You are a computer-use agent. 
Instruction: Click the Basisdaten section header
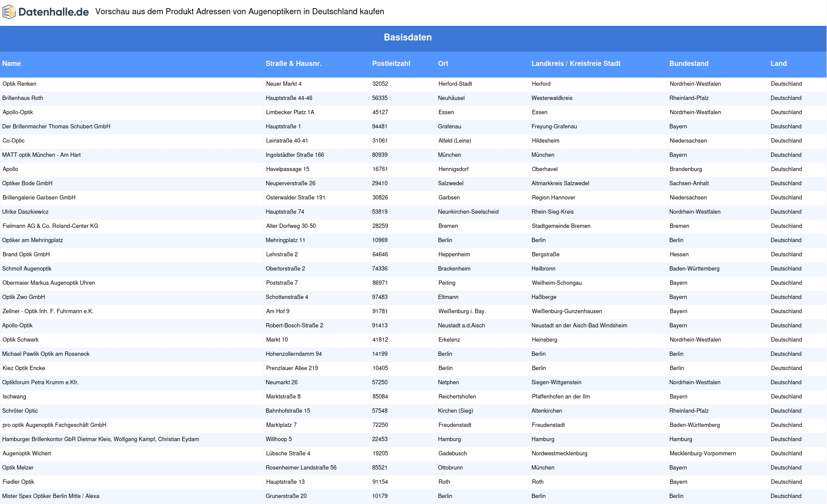[x=407, y=37]
